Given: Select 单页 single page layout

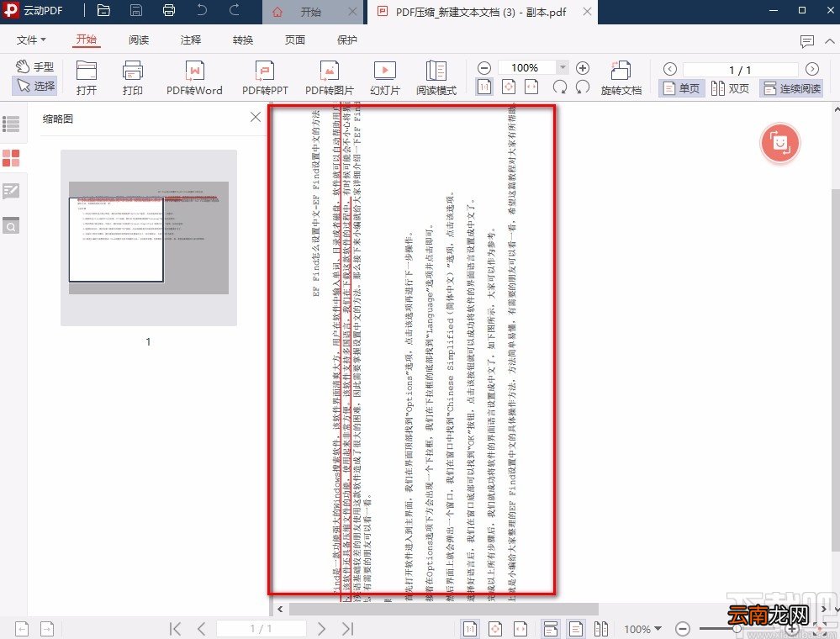Looking at the screenshot, I should click(680, 88).
